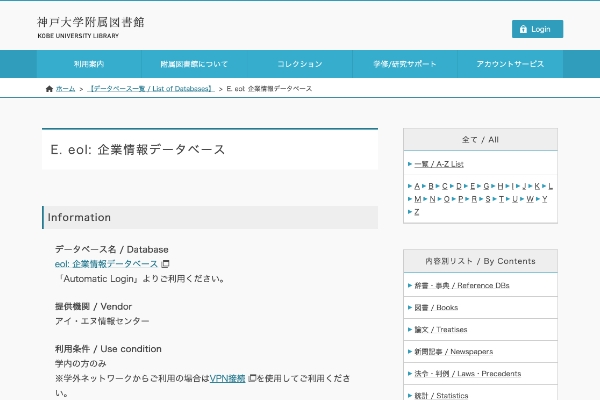This screenshot has width=600, height=400.
Task: Click the データベース名 / Database label
Action: [112, 250]
